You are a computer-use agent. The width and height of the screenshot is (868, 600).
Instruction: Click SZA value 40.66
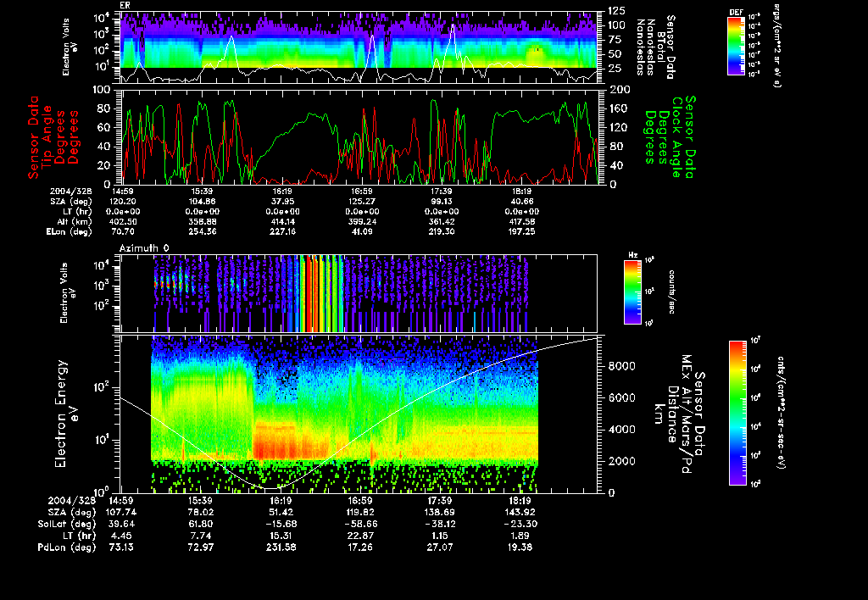pos(521,202)
